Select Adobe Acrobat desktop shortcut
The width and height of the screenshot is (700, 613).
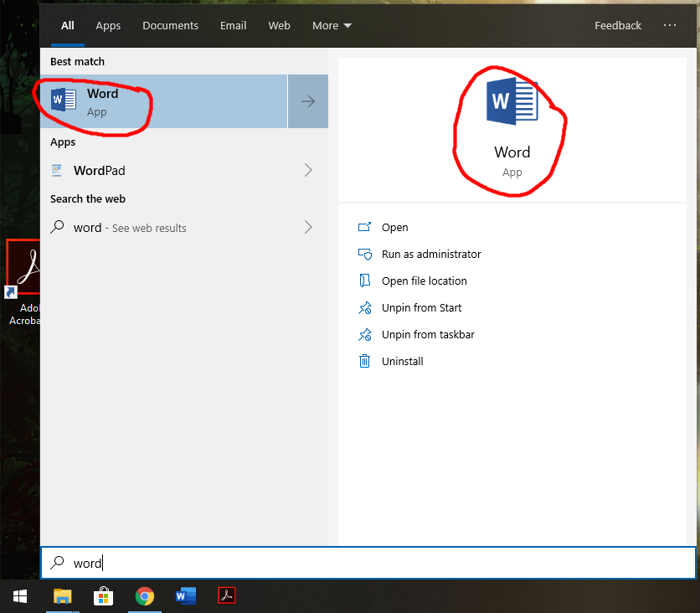23,282
